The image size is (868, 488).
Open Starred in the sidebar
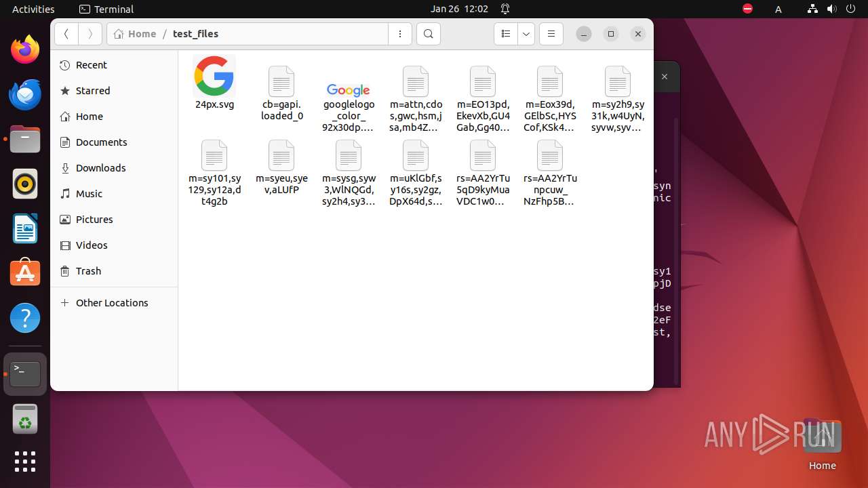click(114, 91)
